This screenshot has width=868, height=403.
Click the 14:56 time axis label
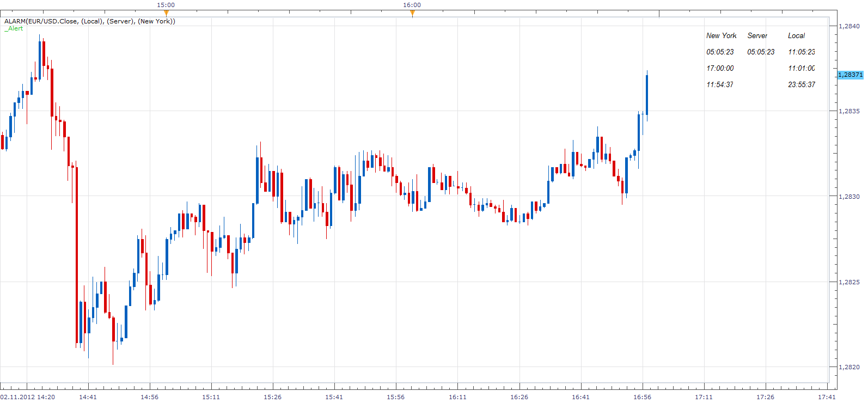149,397
